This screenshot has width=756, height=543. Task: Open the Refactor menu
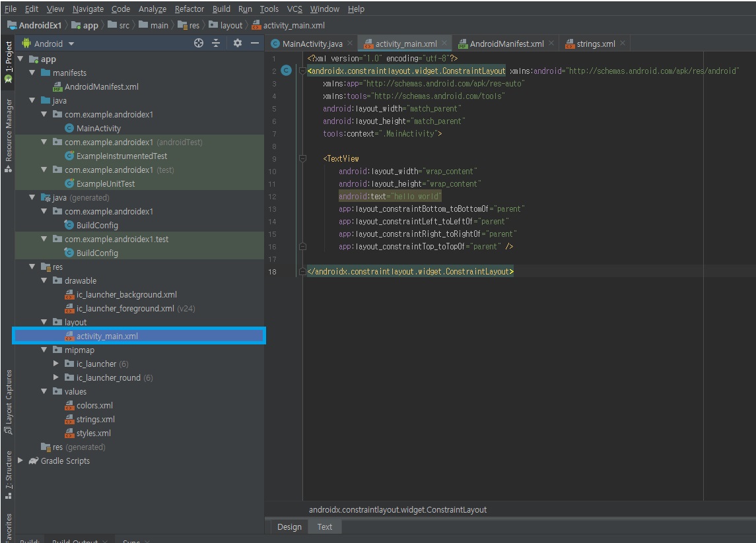pyautogui.click(x=189, y=9)
